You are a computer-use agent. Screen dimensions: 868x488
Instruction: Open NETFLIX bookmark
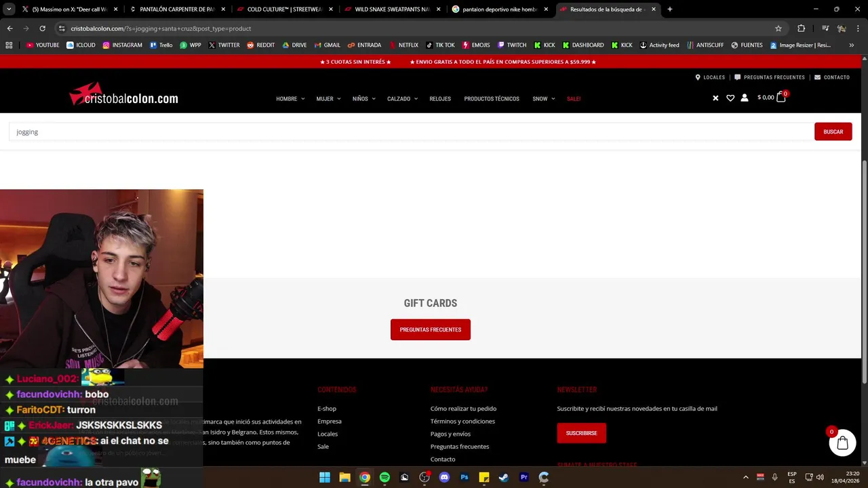(x=403, y=45)
